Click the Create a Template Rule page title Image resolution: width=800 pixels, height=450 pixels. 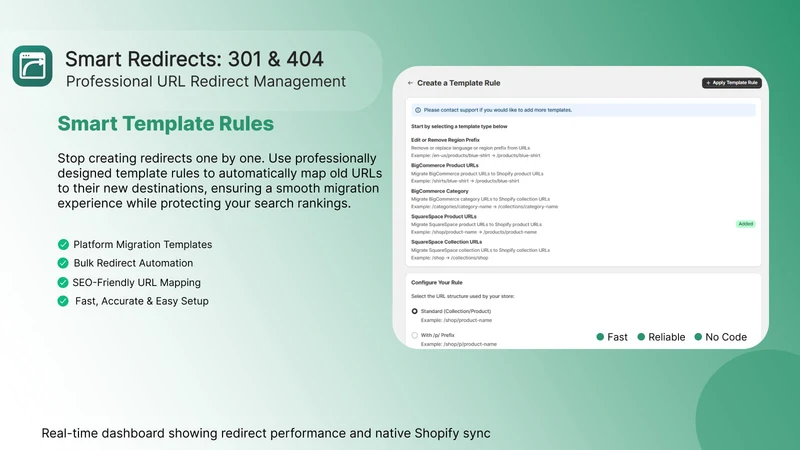(459, 83)
